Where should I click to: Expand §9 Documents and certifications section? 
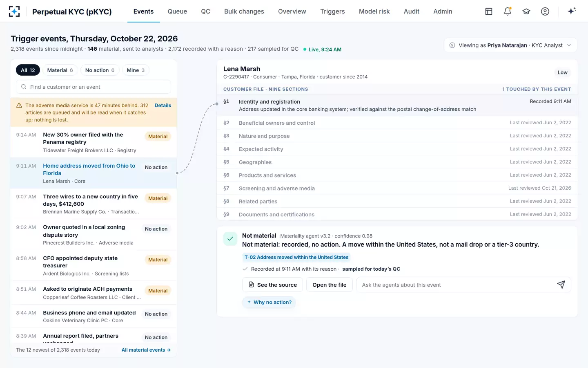click(x=397, y=214)
